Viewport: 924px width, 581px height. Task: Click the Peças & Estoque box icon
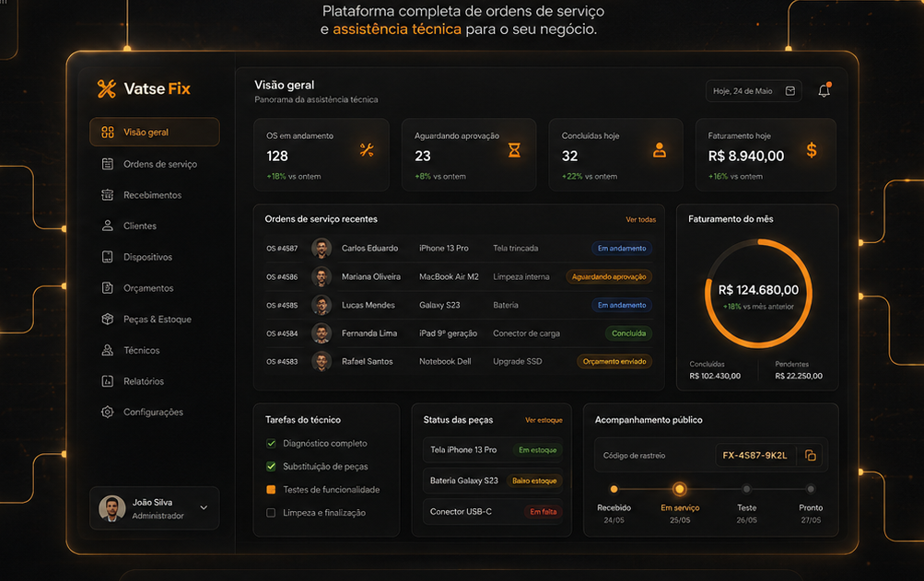[107, 319]
